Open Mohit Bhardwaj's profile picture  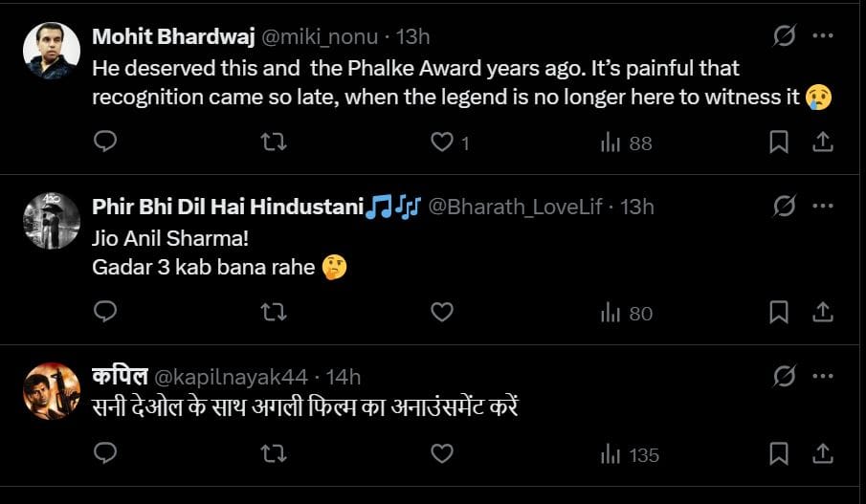coord(52,51)
